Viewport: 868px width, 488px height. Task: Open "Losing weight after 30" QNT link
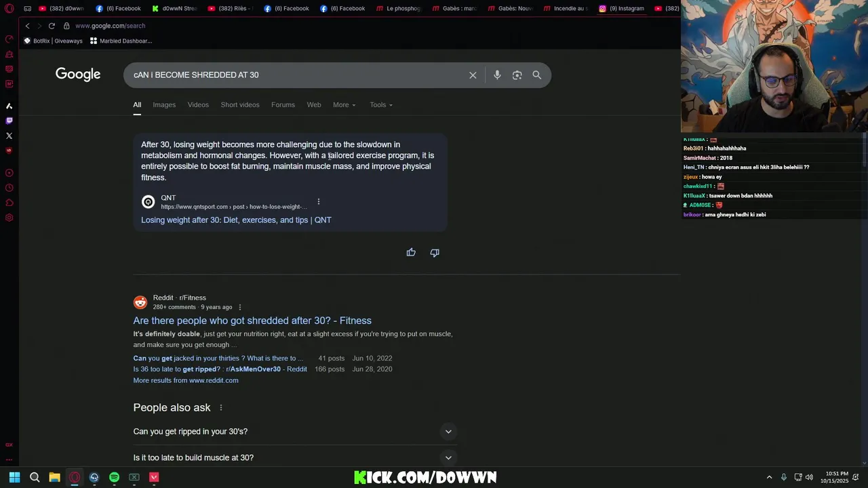point(236,220)
